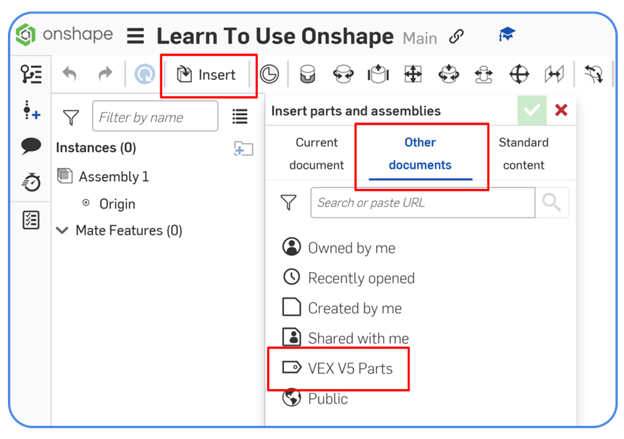Click the Search or paste URL field
Screen dimensions: 624x439
(422, 202)
